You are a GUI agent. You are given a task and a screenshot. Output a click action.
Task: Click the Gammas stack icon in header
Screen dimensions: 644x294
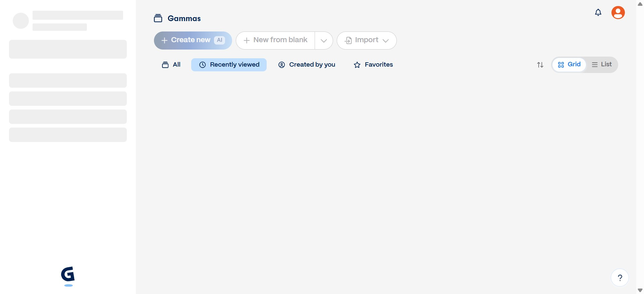click(x=158, y=18)
